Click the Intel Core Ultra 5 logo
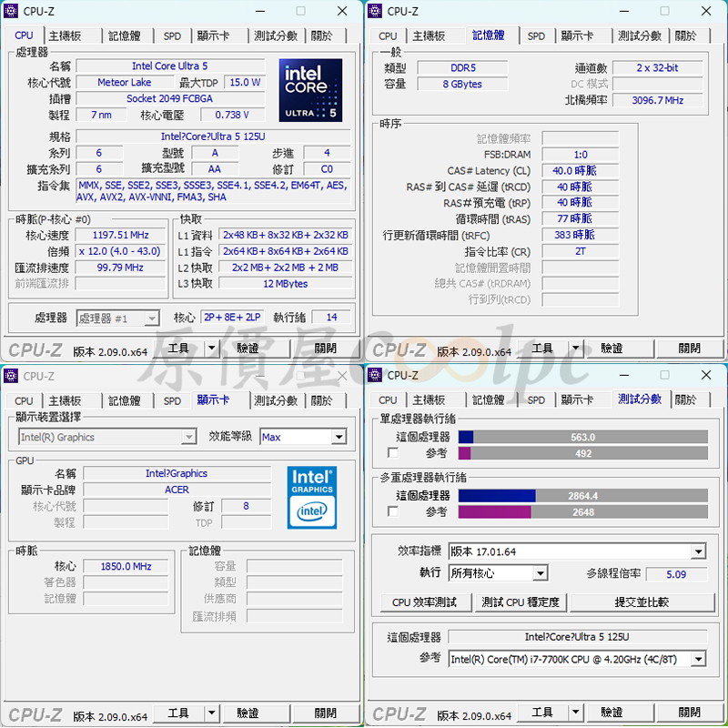 [310, 90]
